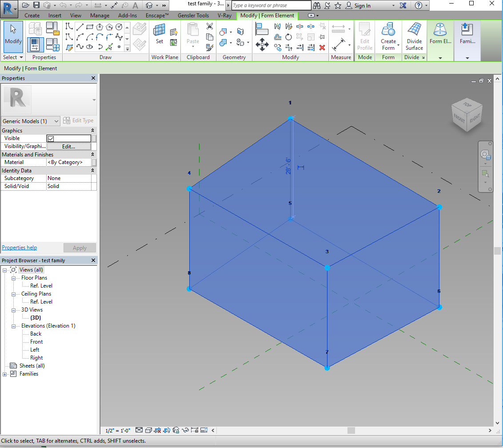Collapse the Graphics section in Properties
This screenshot has width=503, height=448.
92,131
